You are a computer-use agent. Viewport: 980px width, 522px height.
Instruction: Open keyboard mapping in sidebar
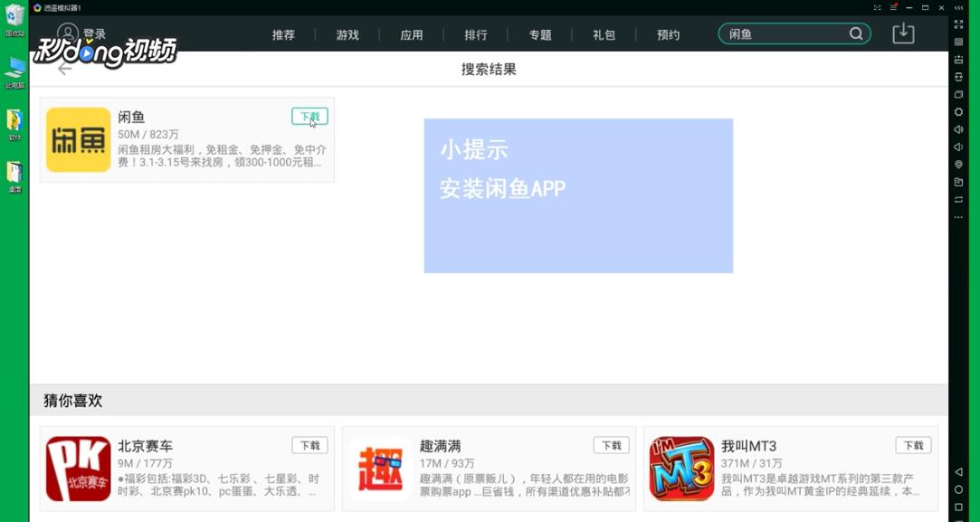(x=958, y=42)
